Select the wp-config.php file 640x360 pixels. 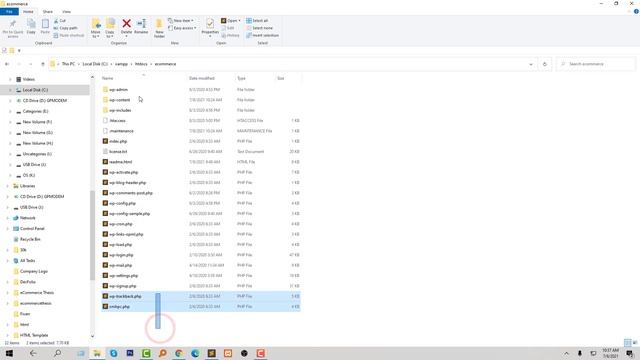tap(122, 203)
